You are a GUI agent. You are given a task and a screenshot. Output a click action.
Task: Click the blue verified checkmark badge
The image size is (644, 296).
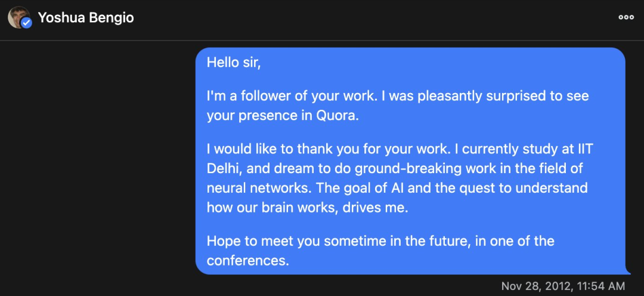(27, 23)
